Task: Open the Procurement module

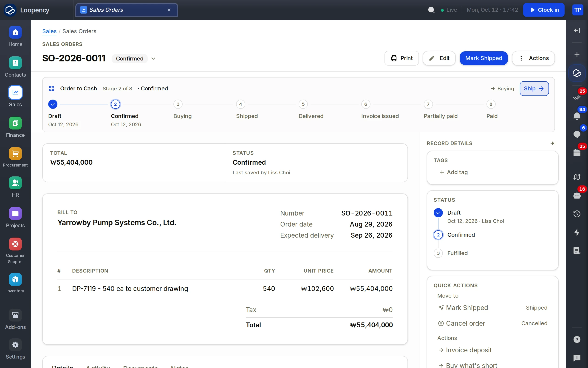Action: [15, 158]
